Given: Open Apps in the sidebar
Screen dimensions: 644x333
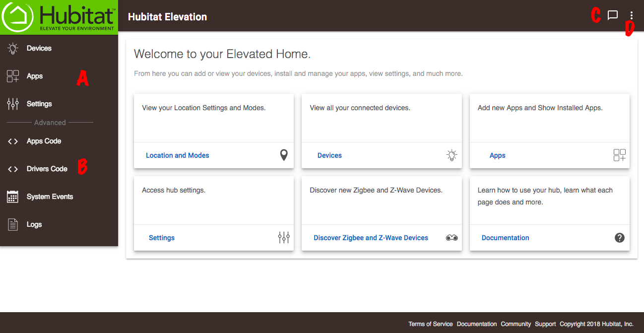Looking at the screenshot, I should 35,76.
